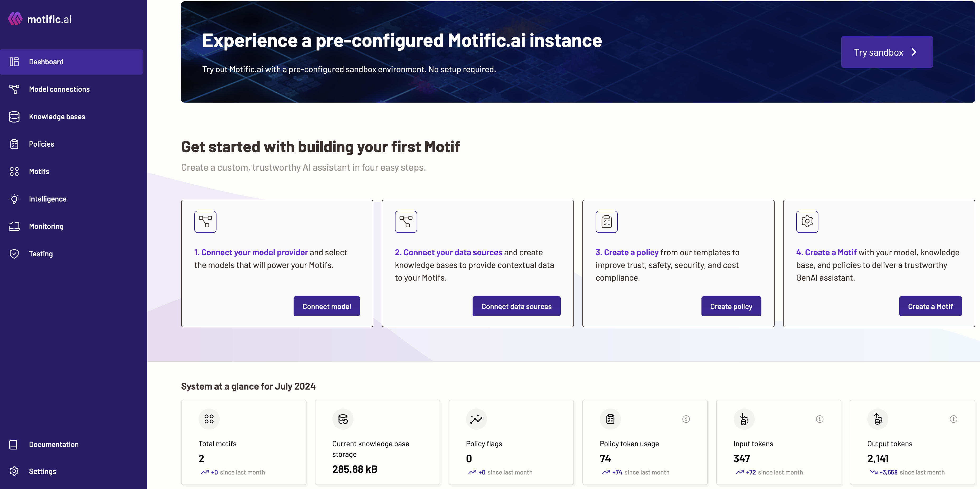This screenshot has width=980, height=489.
Task: Click the chevron arrow in Try sandbox
Action: (x=914, y=52)
